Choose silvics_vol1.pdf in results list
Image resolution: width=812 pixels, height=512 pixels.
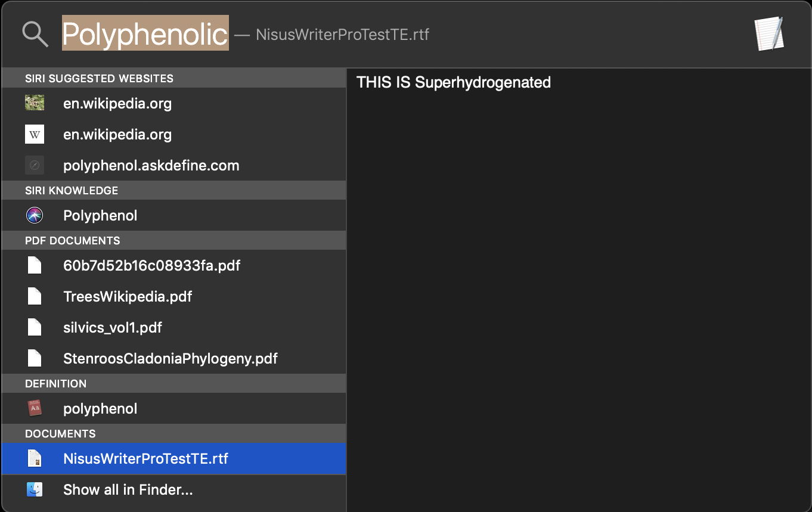click(113, 328)
